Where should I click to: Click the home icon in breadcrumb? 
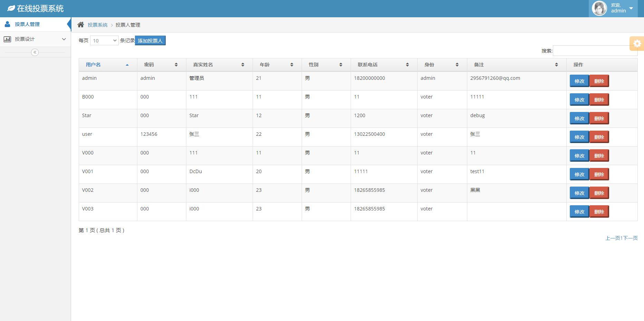point(81,25)
